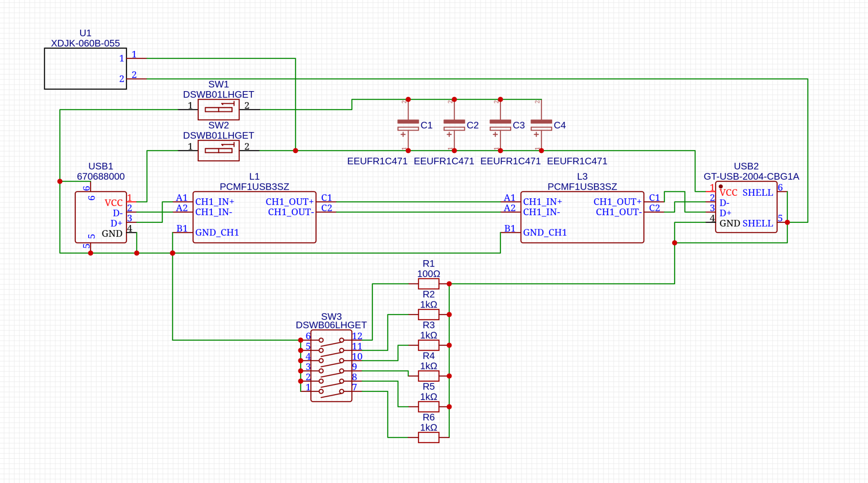Click the VCC pin label on USB1
Image resolution: width=868 pixels, height=483 pixels.
pyautogui.click(x=114, y=203)
